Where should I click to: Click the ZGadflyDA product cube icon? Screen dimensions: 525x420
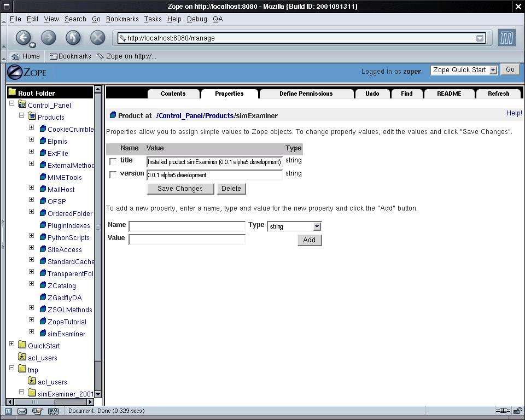pos(43,297)
